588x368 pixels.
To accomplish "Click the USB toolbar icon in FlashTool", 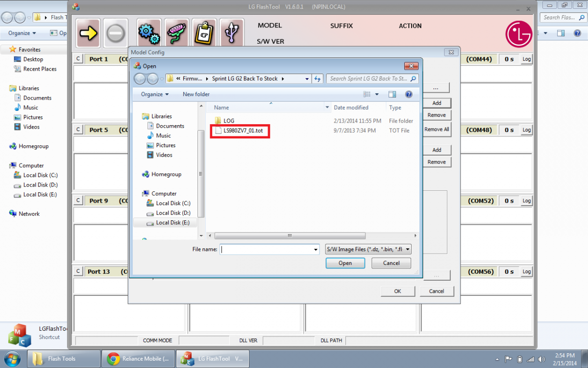I will coord(232,33).
